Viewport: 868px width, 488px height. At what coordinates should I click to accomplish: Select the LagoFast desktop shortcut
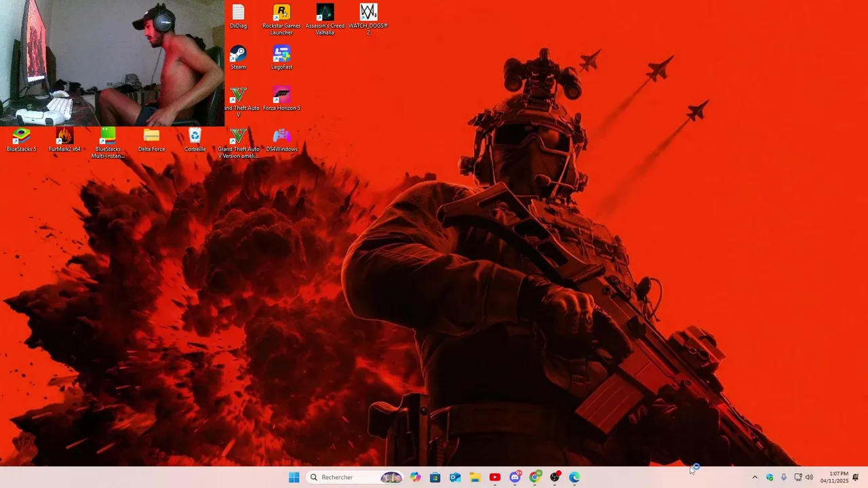[x=281, y=58]
